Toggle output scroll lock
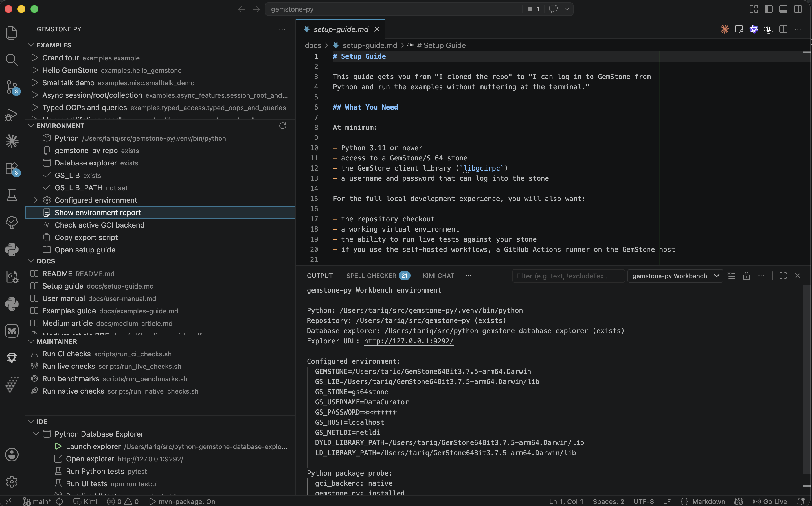Viewport: 812px width, 506px height. pos(746,276)
